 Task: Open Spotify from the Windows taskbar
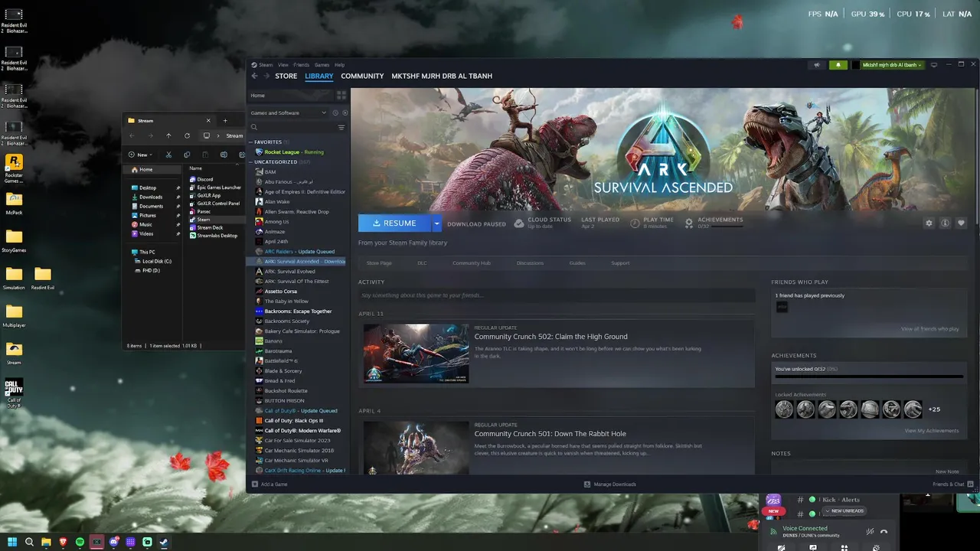point(80,542)
